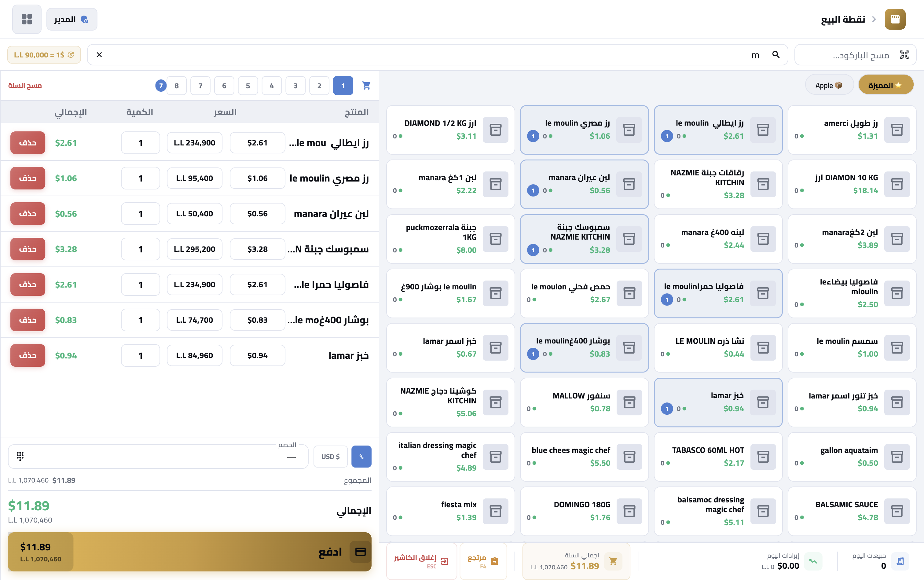The height and width of the screenshot is (580, 924).
Task: Click the quantity field of لبن عيران manara
Action: [x=140, y=214]
